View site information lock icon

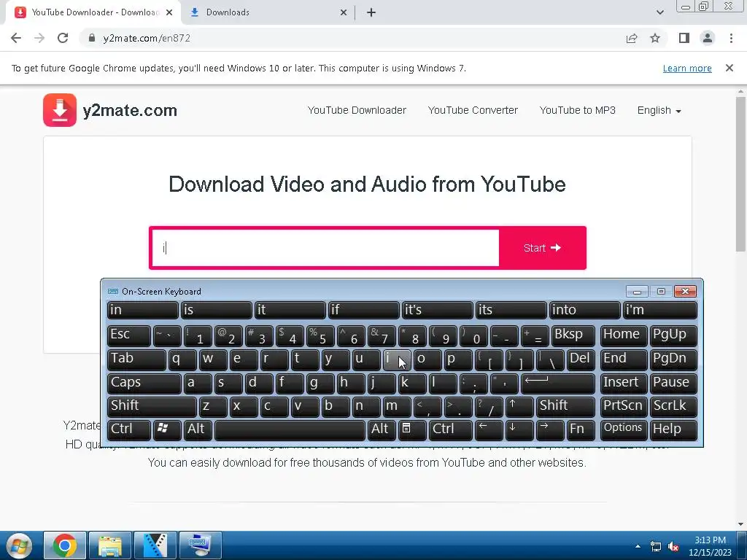(92, 38)
